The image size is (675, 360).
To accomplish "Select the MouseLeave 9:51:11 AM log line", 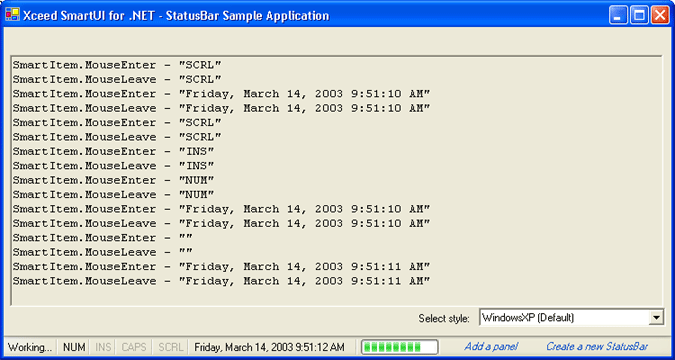I will [x=221, y=281].
